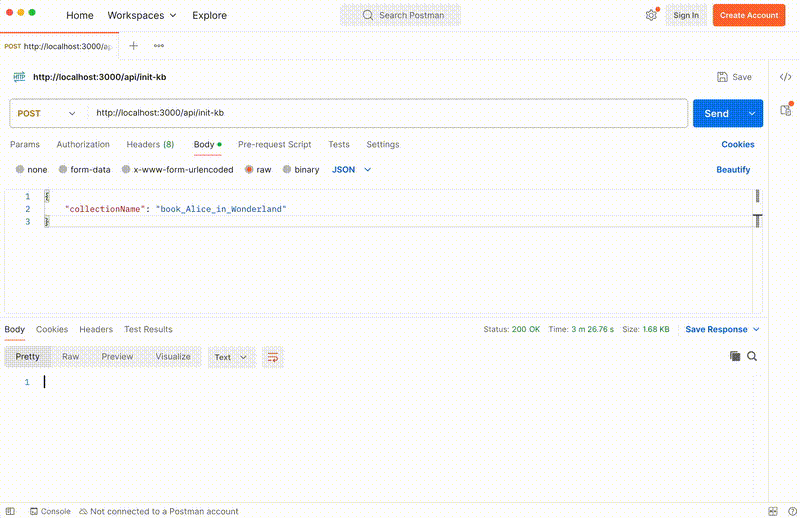
Task: Click the collectionName line in body editor
Action: [176, 209]
